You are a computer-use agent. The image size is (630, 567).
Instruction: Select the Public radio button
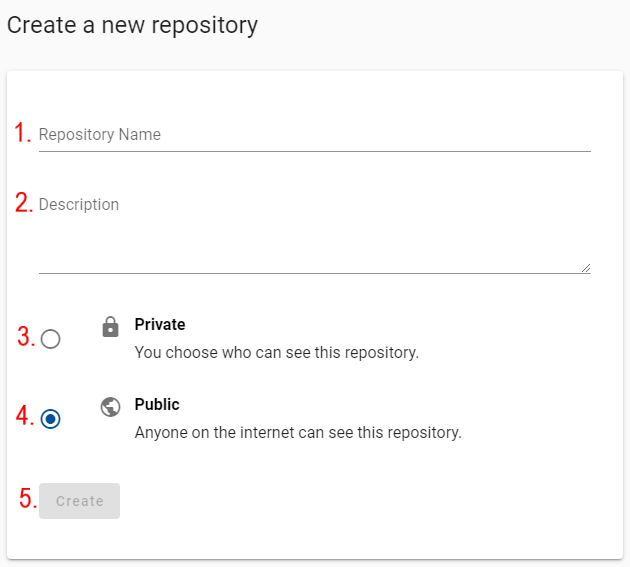pyautogui.click(x=51, y=419)
